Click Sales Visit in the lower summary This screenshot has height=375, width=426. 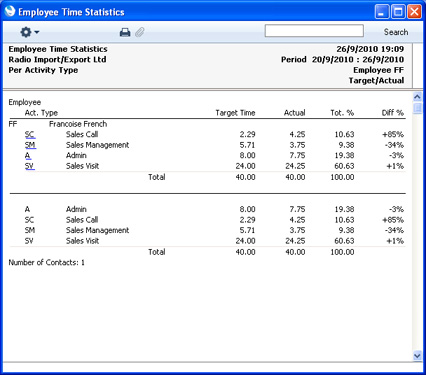pyautogui.click(x=82, y=241)
